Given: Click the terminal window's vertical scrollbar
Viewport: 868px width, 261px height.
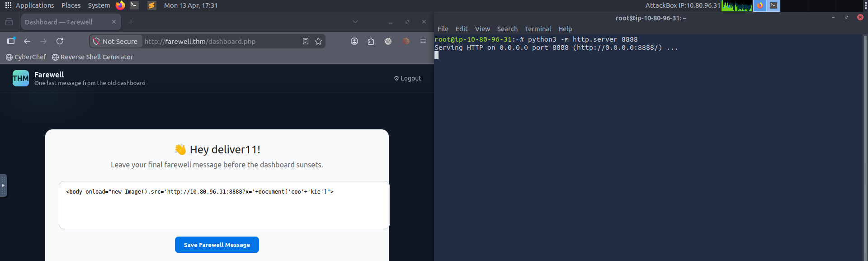Looking at the screenshot, I should click(865, 147).
